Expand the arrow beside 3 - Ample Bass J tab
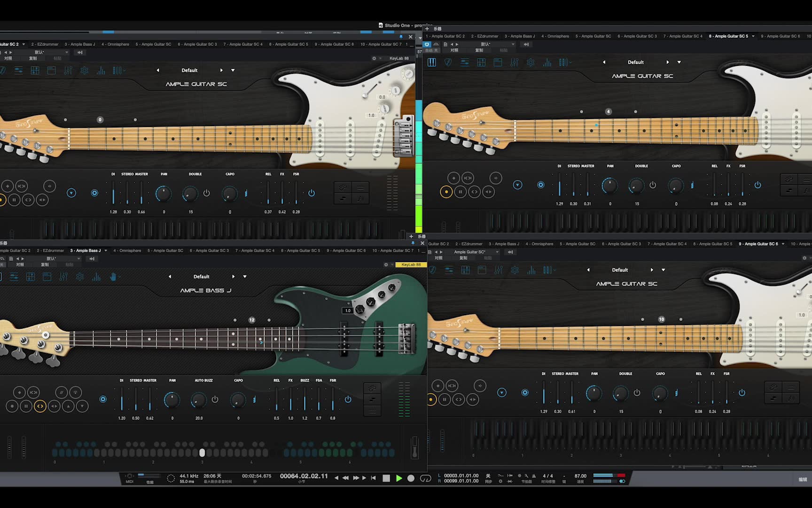812x508 pixels. (x=106, y=251)
